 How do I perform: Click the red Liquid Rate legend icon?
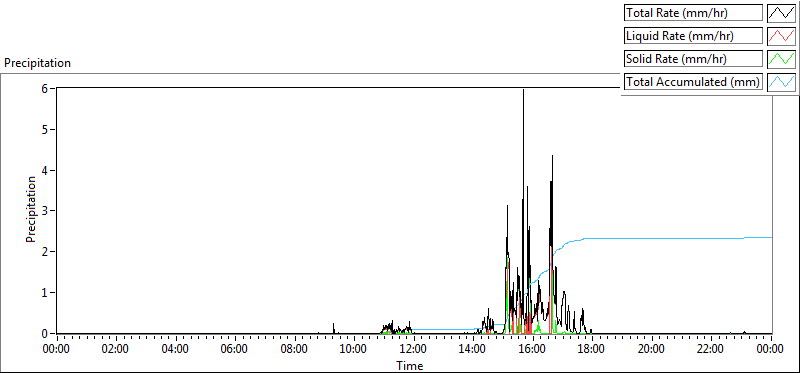click(782, 36)
